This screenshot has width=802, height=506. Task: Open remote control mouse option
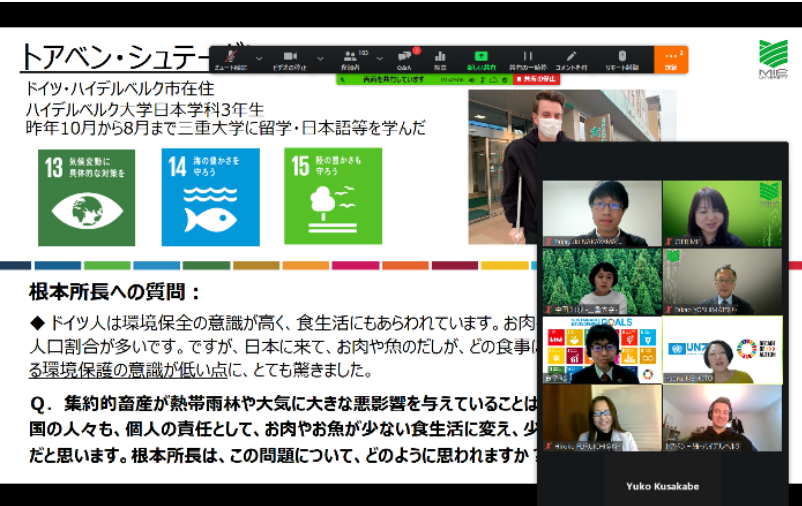point(622,59)
